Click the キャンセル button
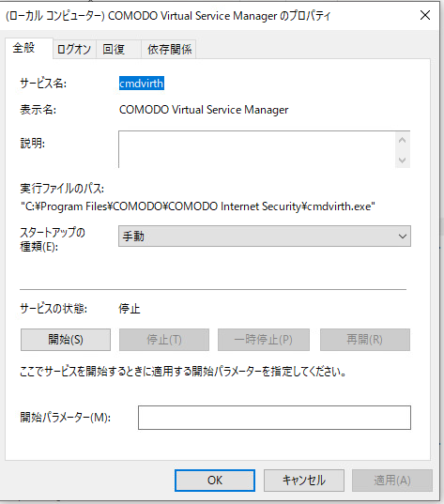This screenshot has width=444, height=504. coord(304,481)
